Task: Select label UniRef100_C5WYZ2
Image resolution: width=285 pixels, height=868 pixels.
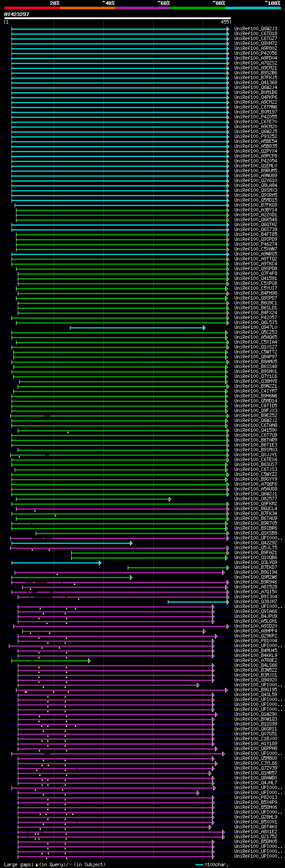Action: click(256, 475)
